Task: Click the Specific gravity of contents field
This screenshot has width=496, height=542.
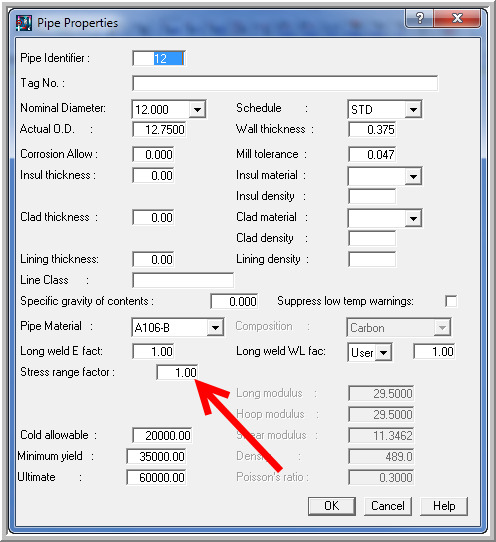Action: [x=234, y=301]
